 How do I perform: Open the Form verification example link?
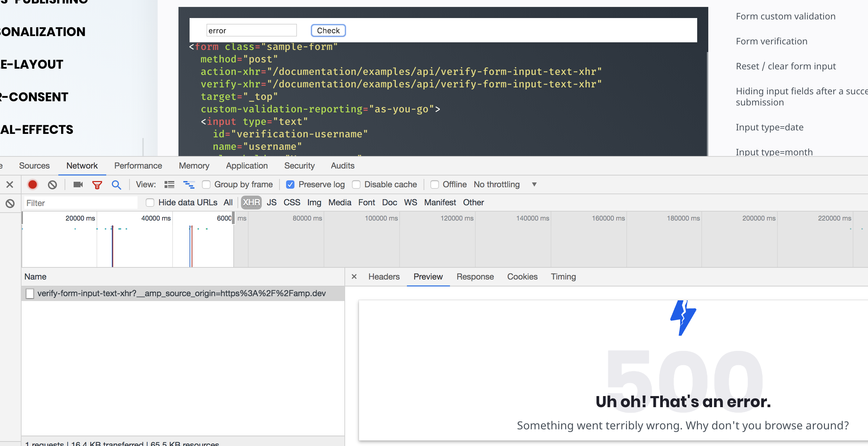tap(771, 41)
